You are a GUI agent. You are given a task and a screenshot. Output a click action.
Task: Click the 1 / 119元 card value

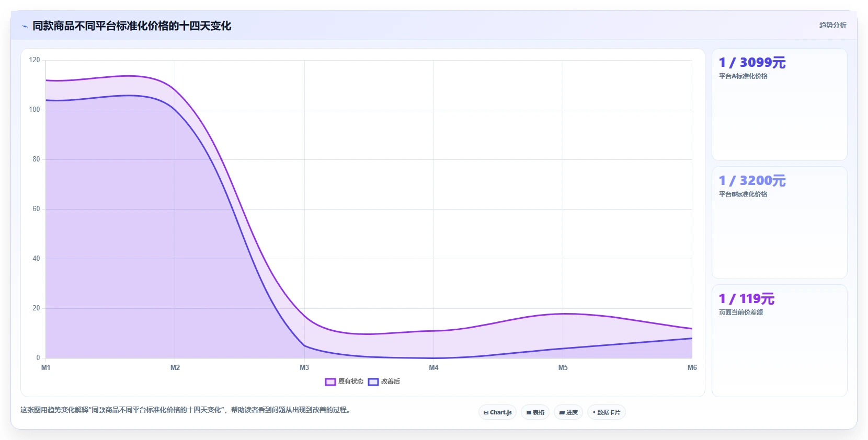tap(747, 299)
